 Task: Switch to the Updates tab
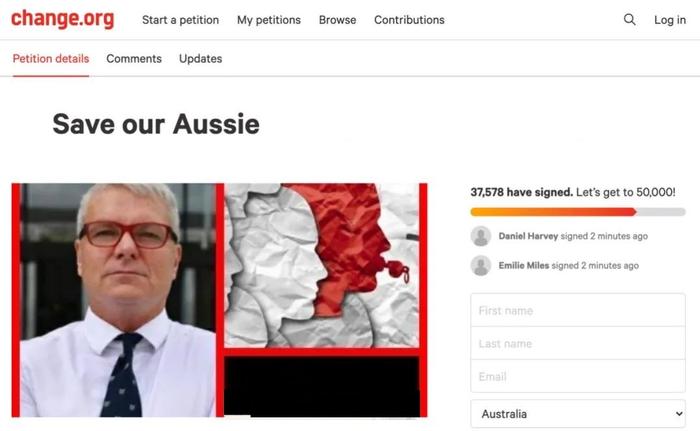pos(200,59)
